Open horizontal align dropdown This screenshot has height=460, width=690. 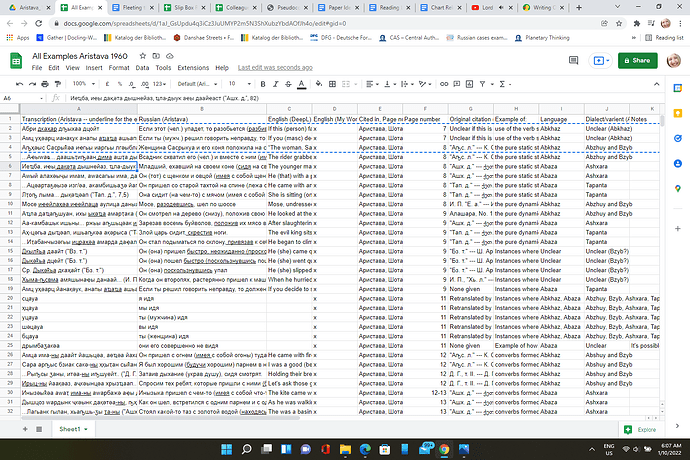pos(372,84)
